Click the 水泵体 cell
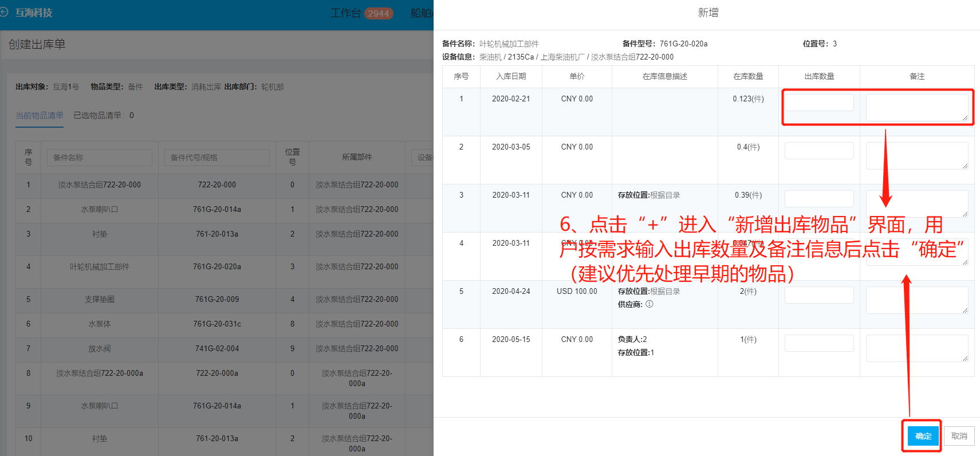Screen dimensions: 980x456 tap(100, 324)
